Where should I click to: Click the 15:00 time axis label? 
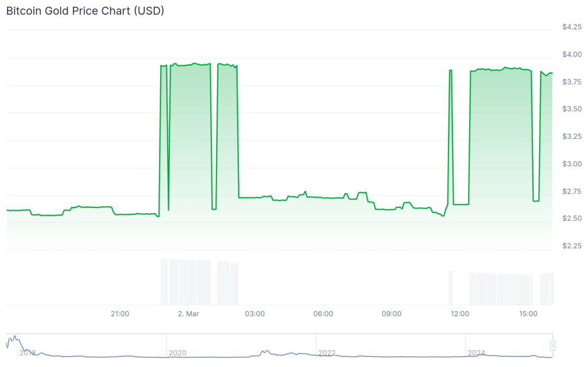point(528,314)
